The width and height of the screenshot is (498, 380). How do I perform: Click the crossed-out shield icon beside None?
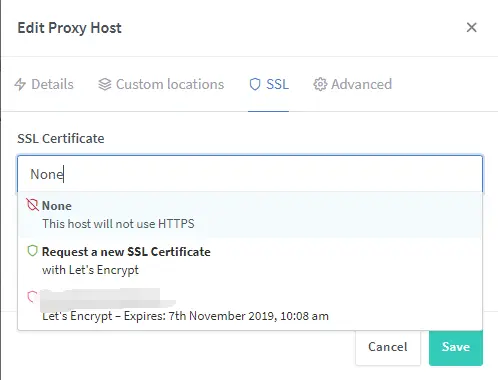tap(32, 205)
